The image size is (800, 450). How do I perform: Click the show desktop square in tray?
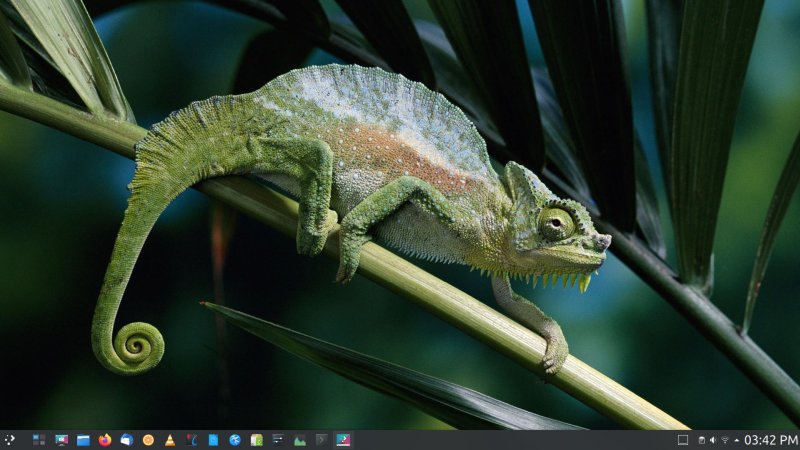683,440
